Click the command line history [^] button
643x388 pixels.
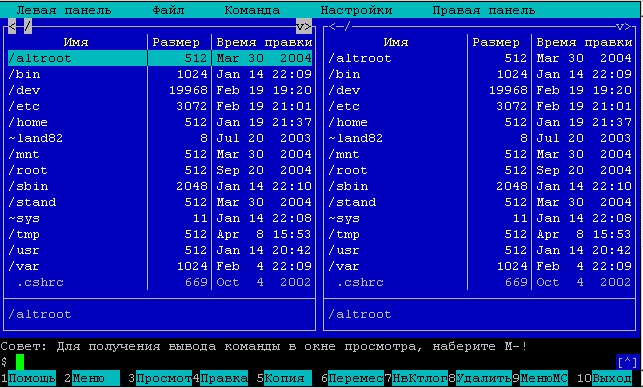pyautogui.click(x=627, y=362)
